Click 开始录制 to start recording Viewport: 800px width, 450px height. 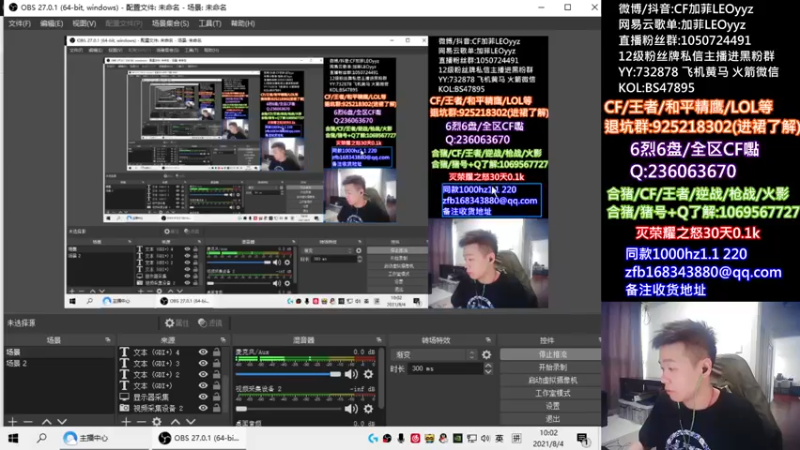(x=551, y=367)
